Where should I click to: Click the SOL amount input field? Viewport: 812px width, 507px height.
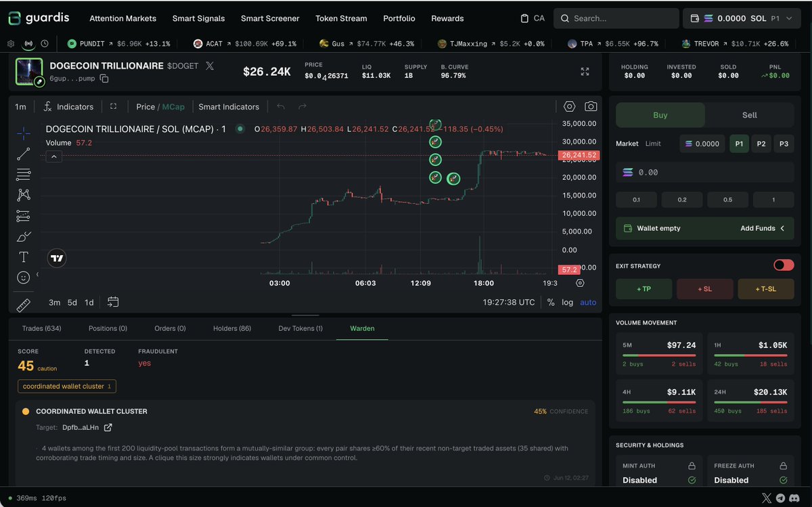[704, 172]
